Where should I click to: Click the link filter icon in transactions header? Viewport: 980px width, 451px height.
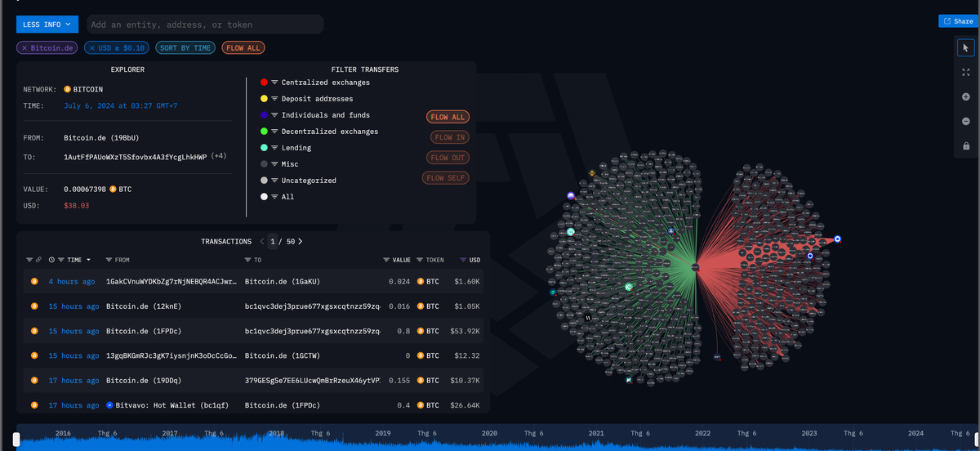point(38,260)
